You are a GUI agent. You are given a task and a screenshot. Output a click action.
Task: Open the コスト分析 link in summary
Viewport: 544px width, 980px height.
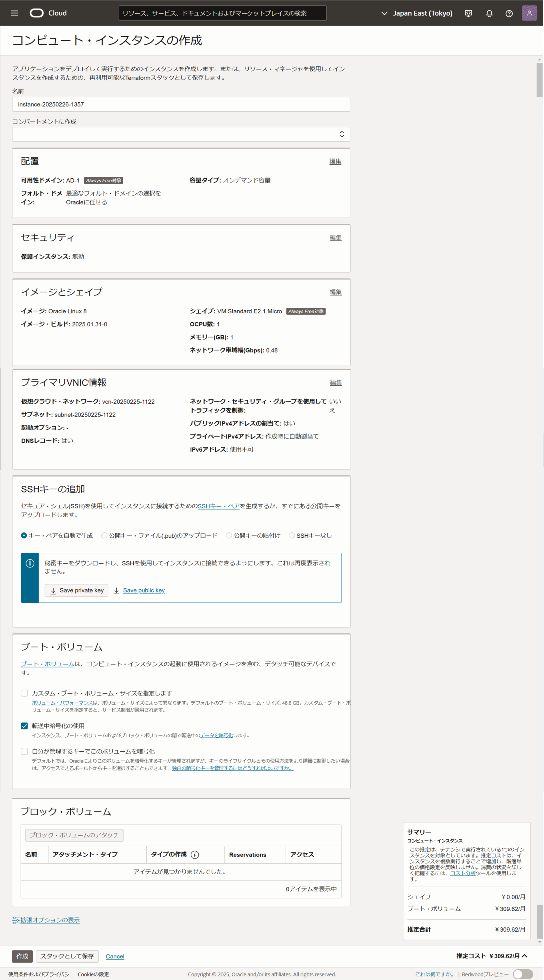pyautogui.click(x=463, y=873)
